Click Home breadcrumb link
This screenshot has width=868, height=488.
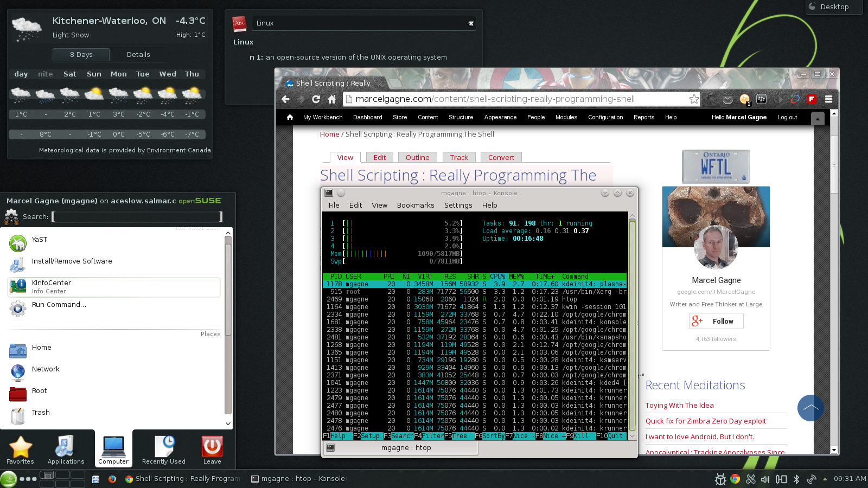329,134
